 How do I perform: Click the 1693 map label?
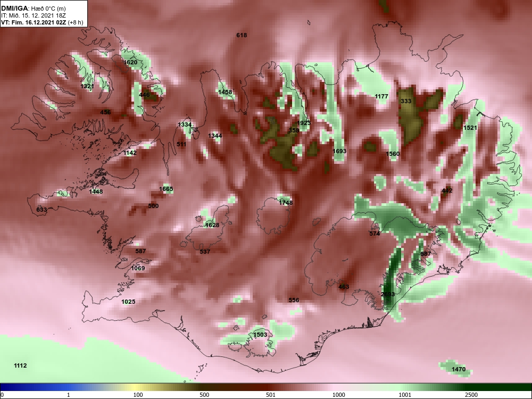(339, 151)
